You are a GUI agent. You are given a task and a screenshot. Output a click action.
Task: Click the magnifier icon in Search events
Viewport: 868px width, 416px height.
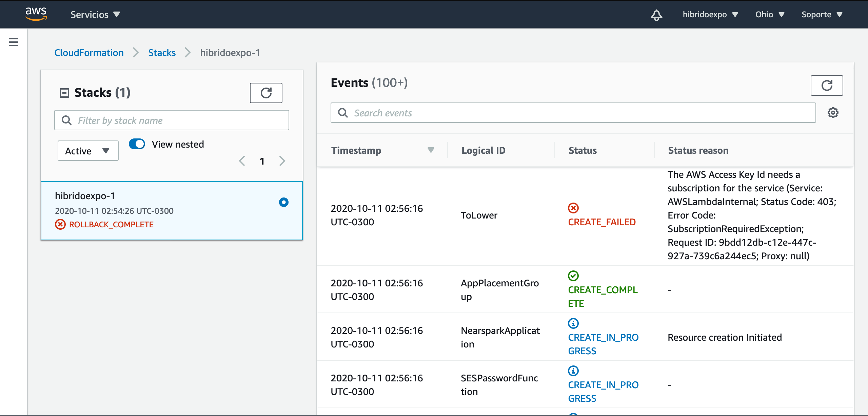point(343,113)
